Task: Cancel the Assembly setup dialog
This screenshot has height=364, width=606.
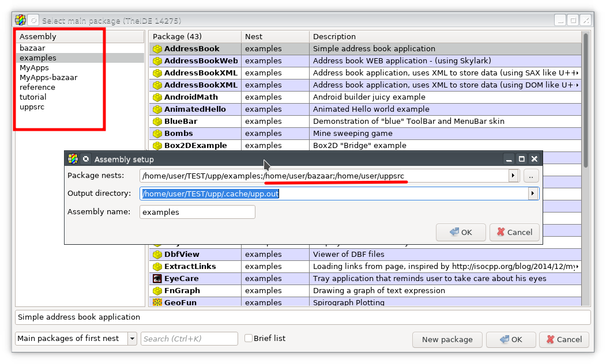Action: 514,232
